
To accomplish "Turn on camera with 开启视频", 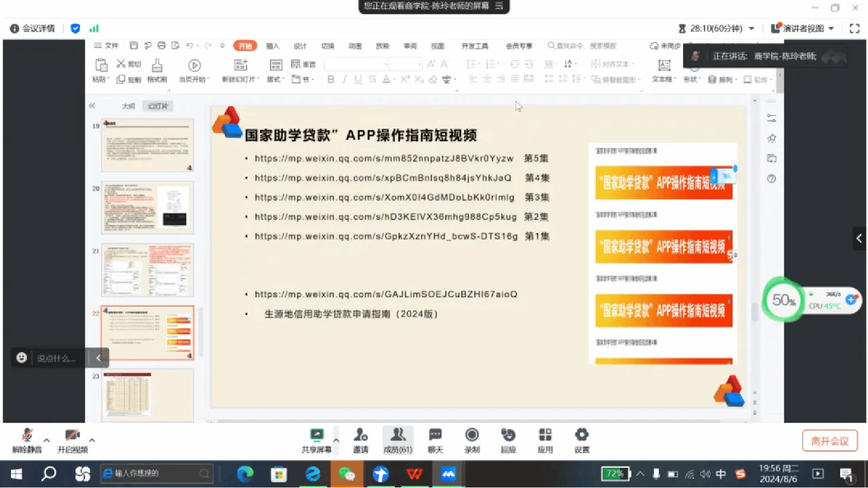I will tap(72, 440).
